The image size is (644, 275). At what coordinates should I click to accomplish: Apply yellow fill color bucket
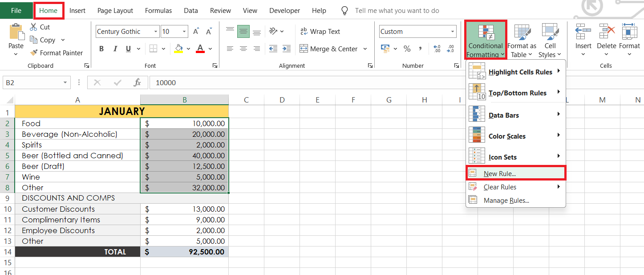(179, 49)
